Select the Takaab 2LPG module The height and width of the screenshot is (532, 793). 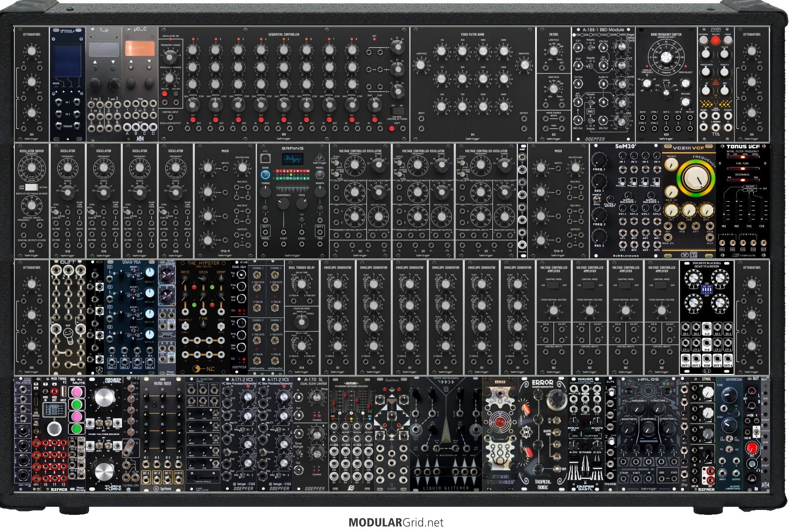pos(610,434)
